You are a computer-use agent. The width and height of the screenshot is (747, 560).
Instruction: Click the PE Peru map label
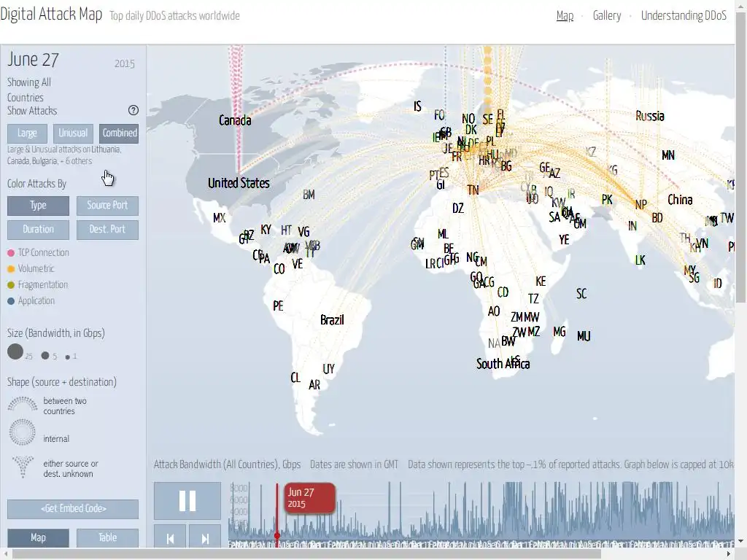[278, 306]
